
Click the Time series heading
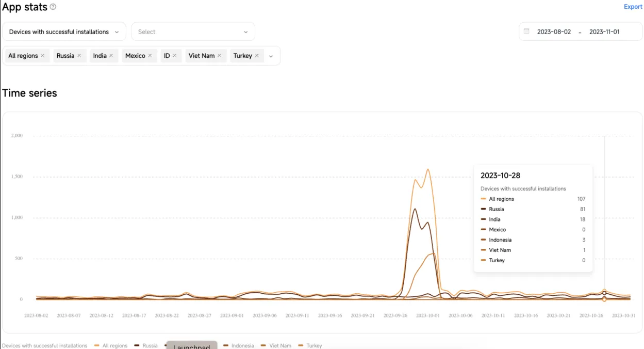coord(29,93)
